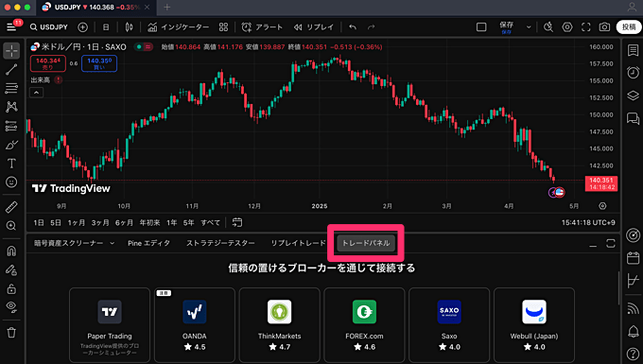Switch to リプレイトレード tab
The image size is (643, 364).
click(x=298, y=243)
